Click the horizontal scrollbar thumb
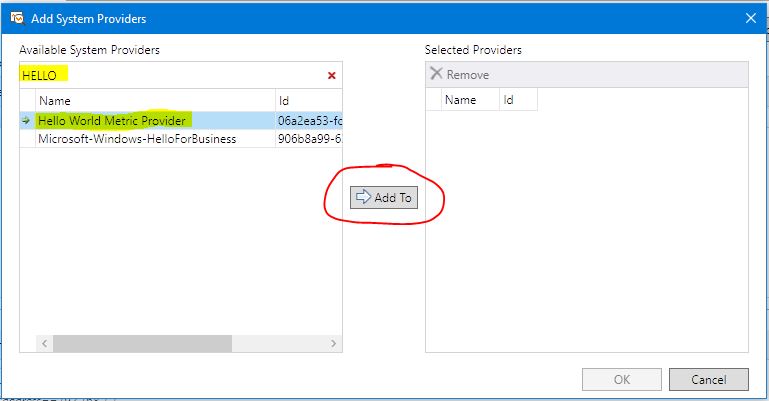Viewport: 769px width, 401px height. (x=142, y=343)
